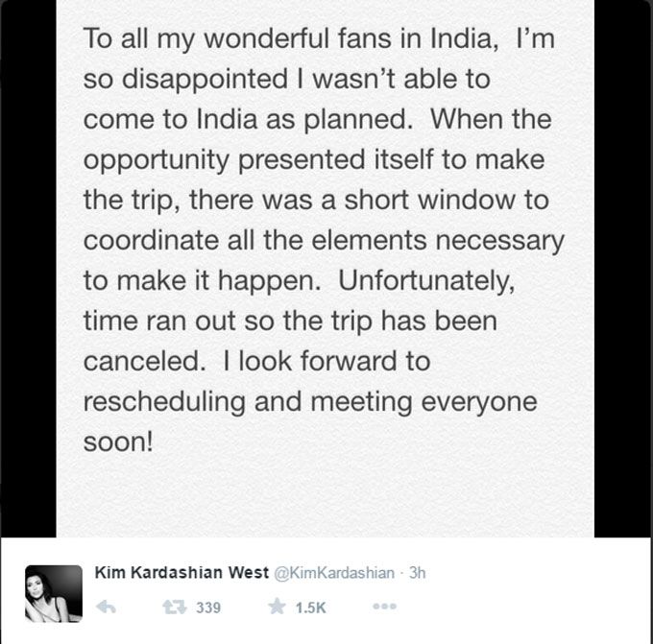Viewport: 653px width, 644px height.
Task: Open Kim Kardashian West's profile avatar
Action: tap(54, 594)
